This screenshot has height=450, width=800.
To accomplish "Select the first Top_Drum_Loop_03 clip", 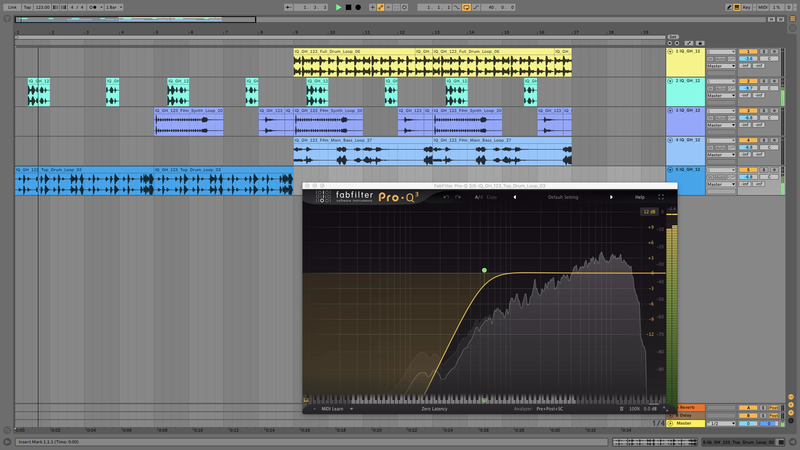I will click(x=84, y=181).
